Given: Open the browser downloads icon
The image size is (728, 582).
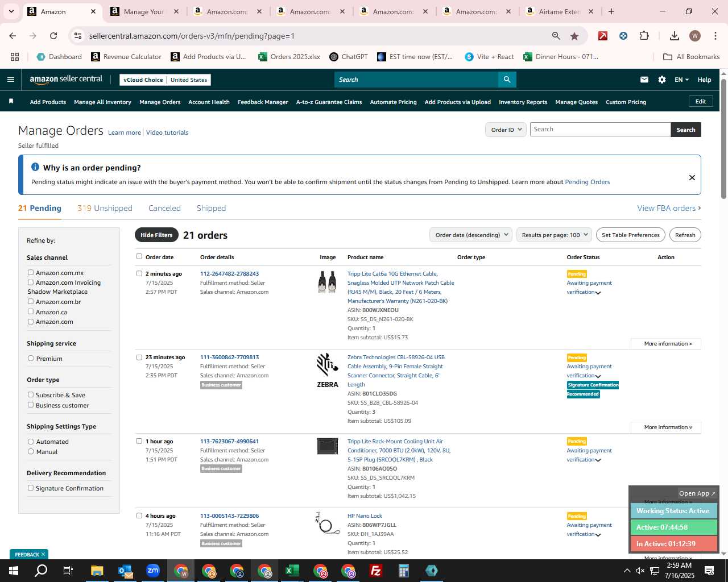Looking at the screenshot, I should tap(675, 36).
